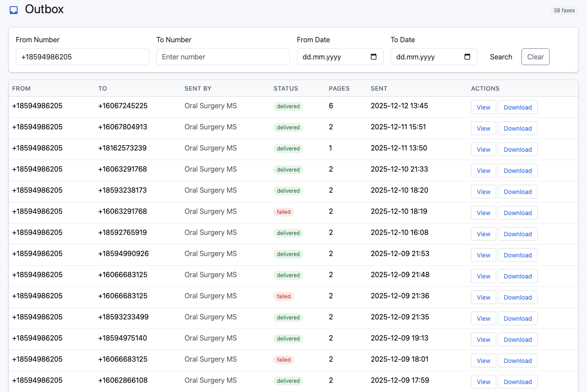Download the fax to +16062866108
The width and height of the screenshot is (587, 392).
pyautogui.click(x=517, y=382)
